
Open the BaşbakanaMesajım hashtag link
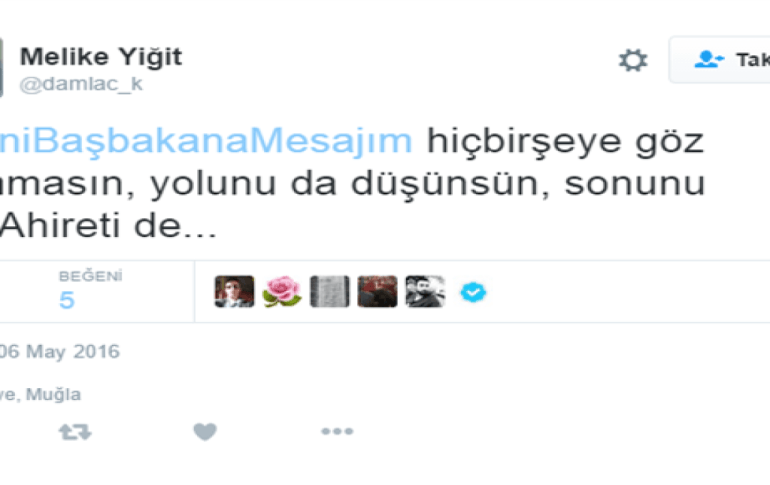(206, 141)
